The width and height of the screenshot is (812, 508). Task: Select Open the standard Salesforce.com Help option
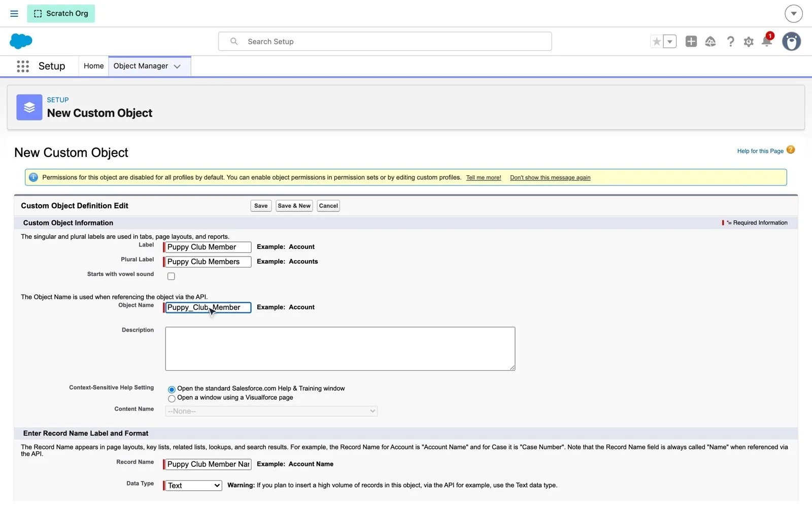coord(172,390)
